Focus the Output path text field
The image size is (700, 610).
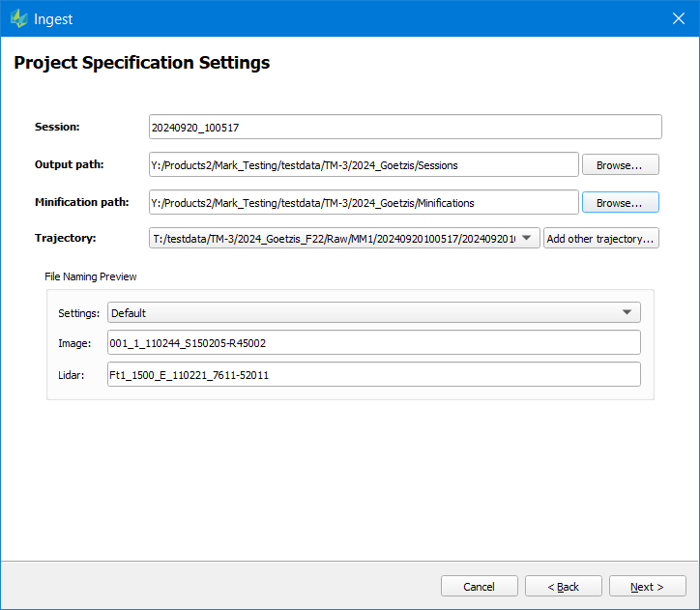[x=363, y=165]
